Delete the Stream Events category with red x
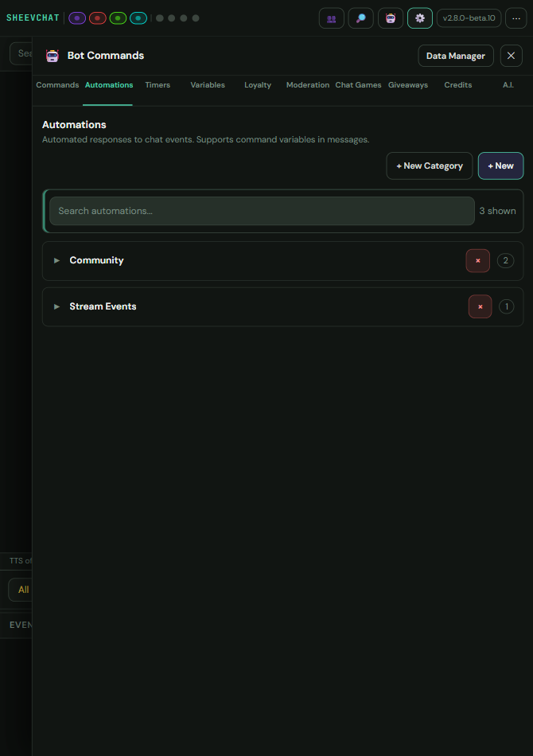Viewport: 533px width, 756px height. (x=480, y=306)
